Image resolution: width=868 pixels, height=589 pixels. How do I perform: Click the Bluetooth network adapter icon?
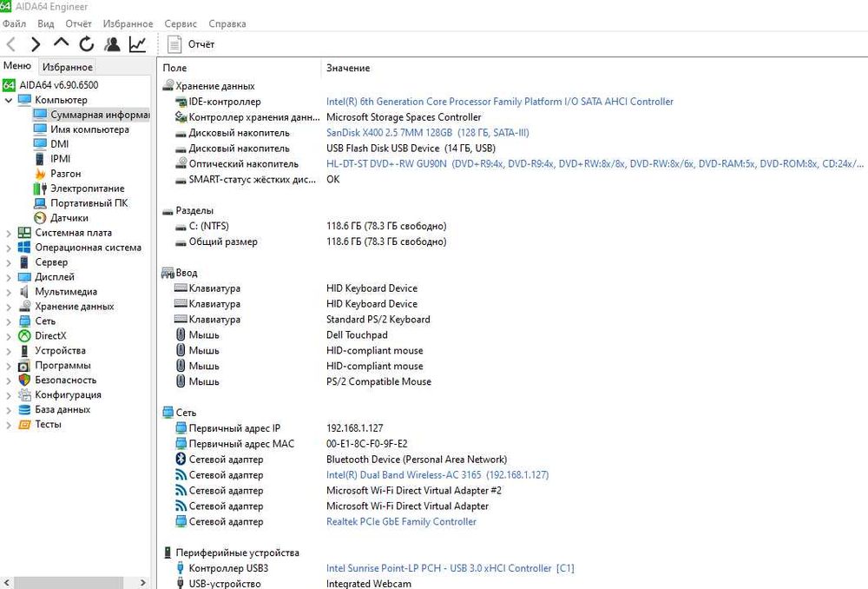click(x=181, y=459)
